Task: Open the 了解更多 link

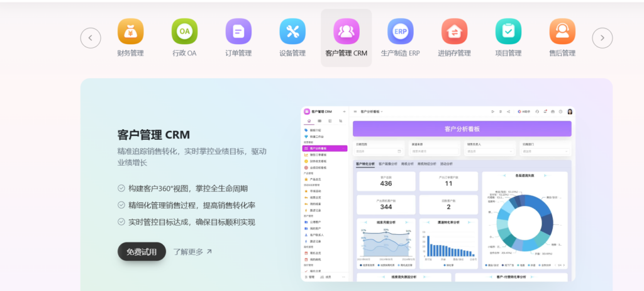Action: 192,251
